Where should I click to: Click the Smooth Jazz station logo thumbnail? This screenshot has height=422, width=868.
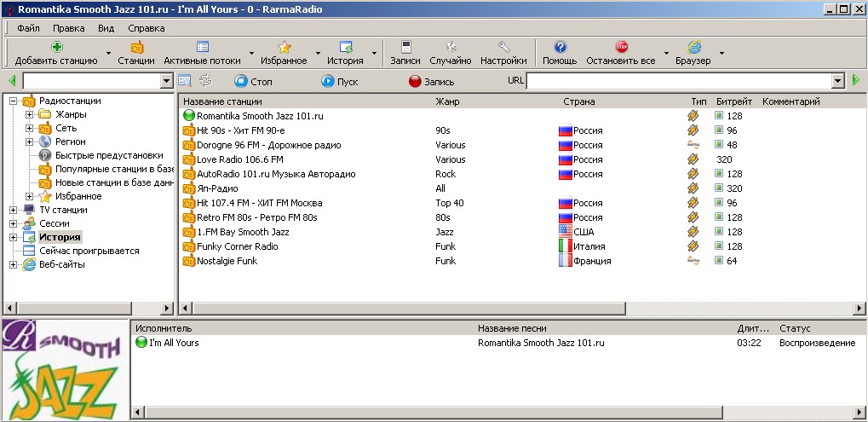tap(64, 370)
